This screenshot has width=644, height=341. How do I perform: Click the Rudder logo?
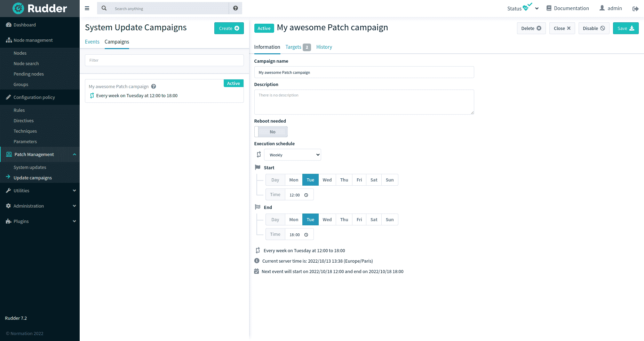pyautogui.click(x=40, y=8)
